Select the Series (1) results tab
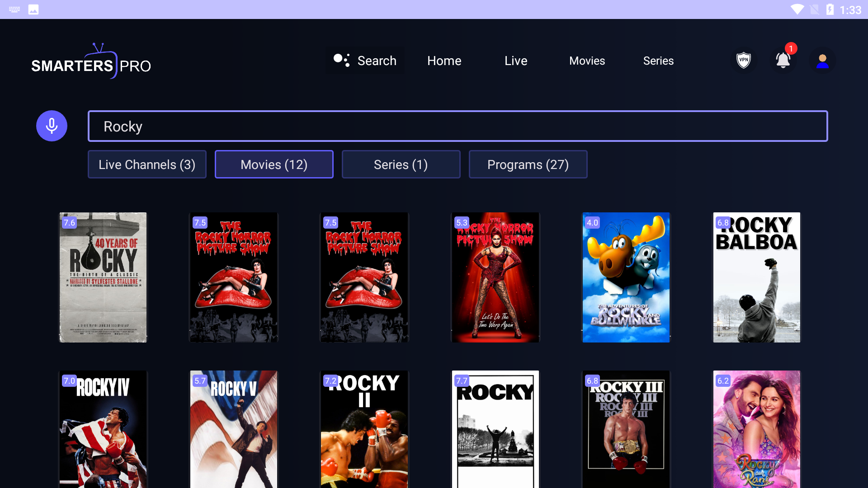Viewport: 868px width, 488px height. click(x=401, y=164)
